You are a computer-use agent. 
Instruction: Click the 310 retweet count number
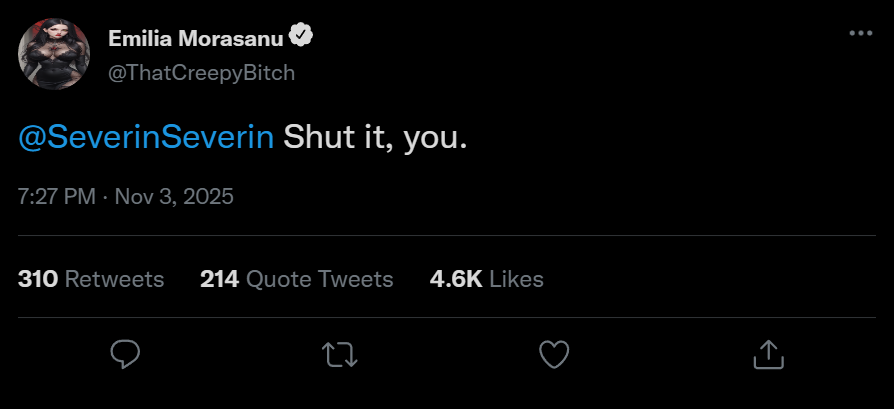[x=38, y=279]
